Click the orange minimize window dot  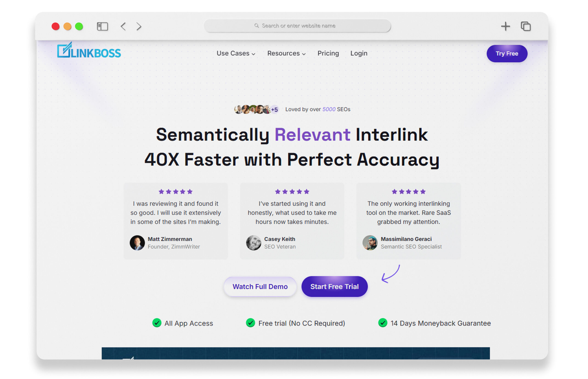(67, 26)
